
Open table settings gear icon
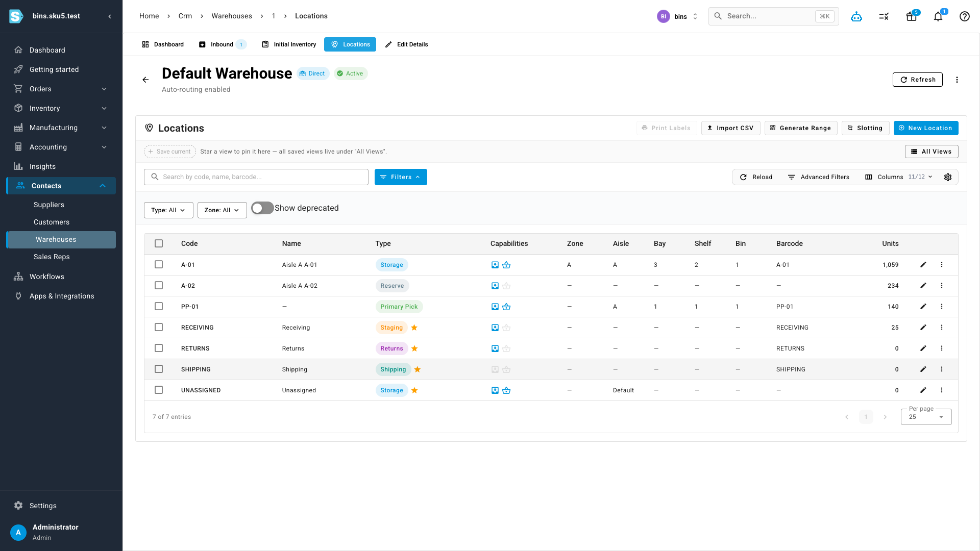tap(948, 177)
